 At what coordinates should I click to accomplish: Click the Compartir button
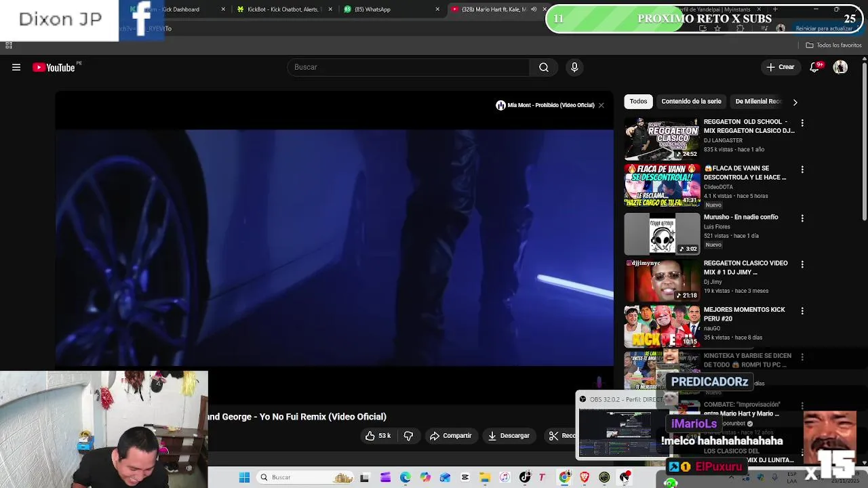click(450, 436)
